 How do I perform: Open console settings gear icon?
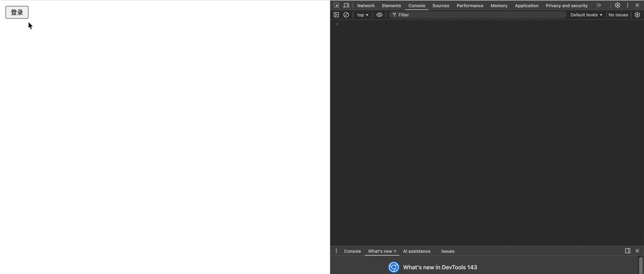click(637, 15)
